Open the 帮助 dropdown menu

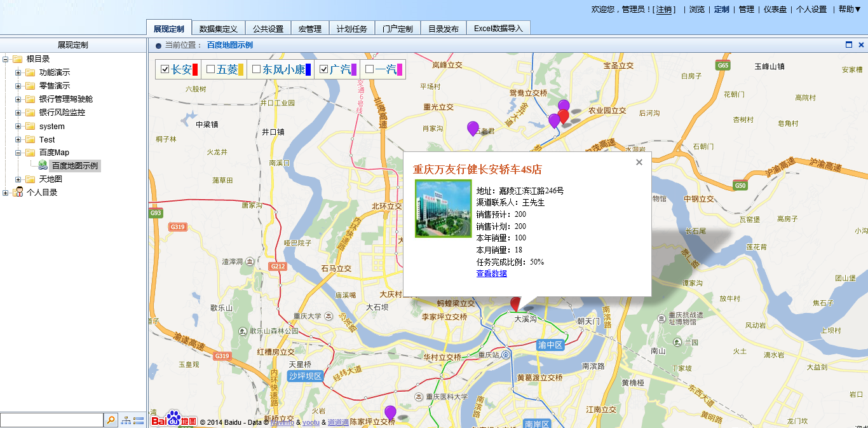[850, 10]
